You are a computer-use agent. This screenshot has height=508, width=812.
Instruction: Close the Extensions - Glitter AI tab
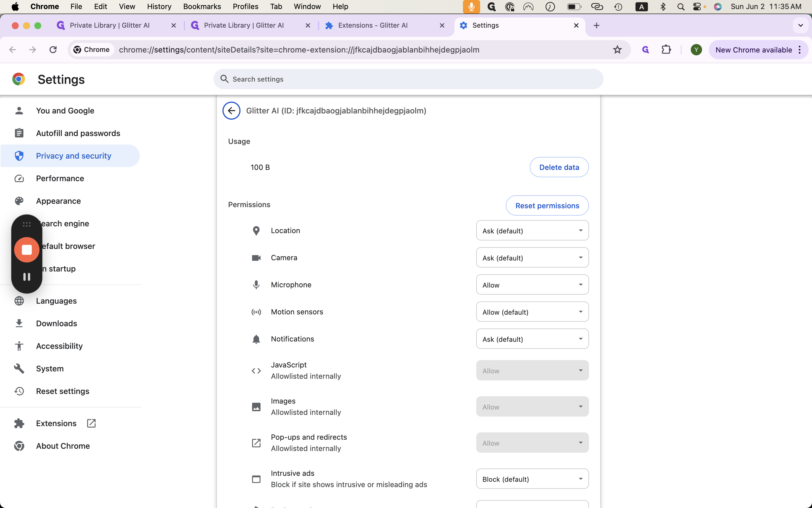click(442, 25)
